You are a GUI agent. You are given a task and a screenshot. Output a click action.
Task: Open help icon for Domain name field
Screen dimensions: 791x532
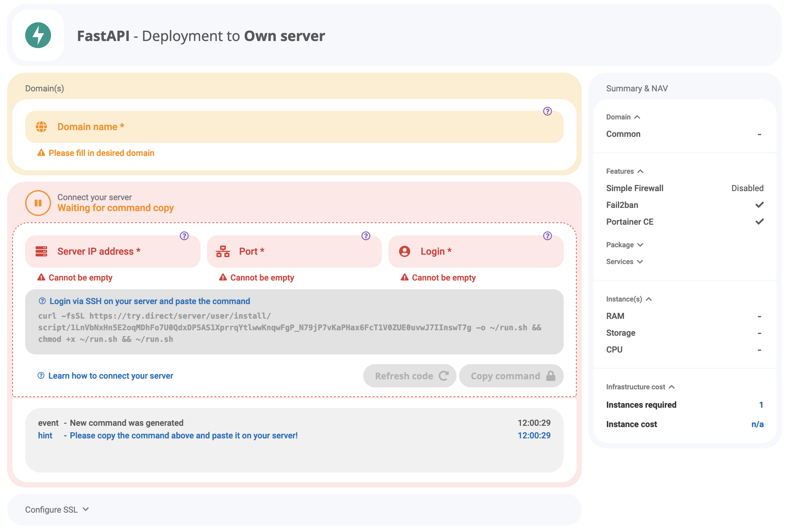point(547,111)
